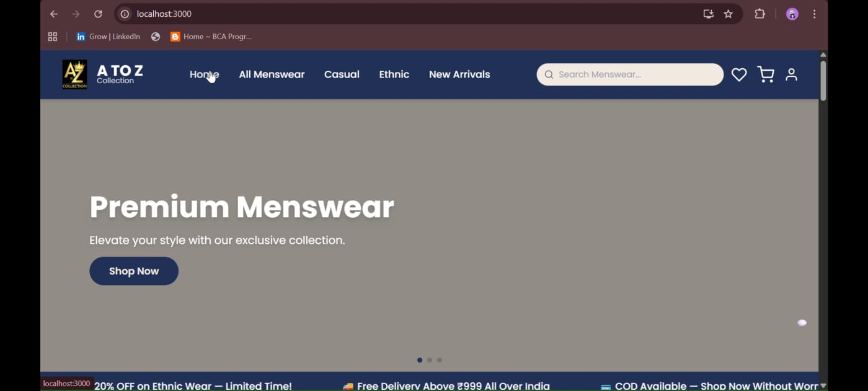Go back using browser back arrow

54,14
